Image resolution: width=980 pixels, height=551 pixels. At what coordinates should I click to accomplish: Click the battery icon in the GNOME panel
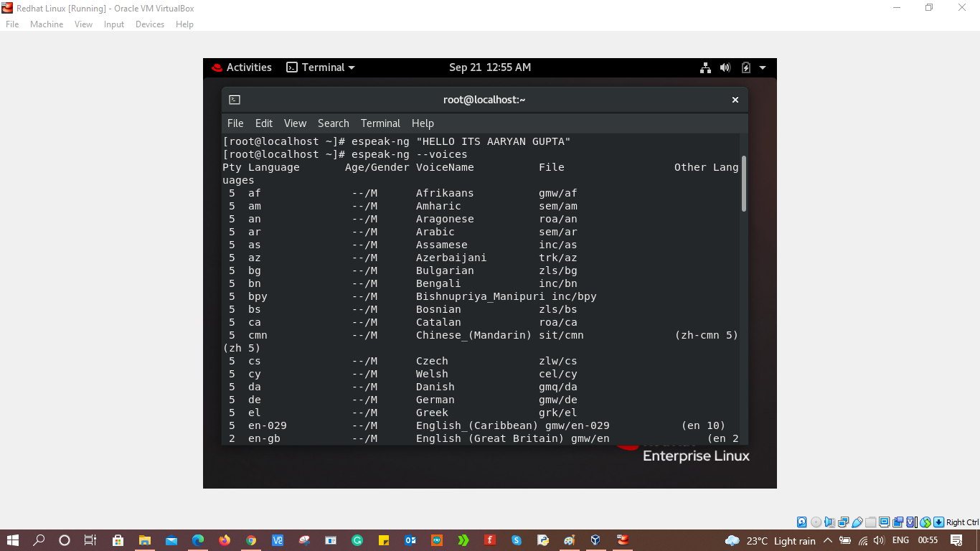746,67
